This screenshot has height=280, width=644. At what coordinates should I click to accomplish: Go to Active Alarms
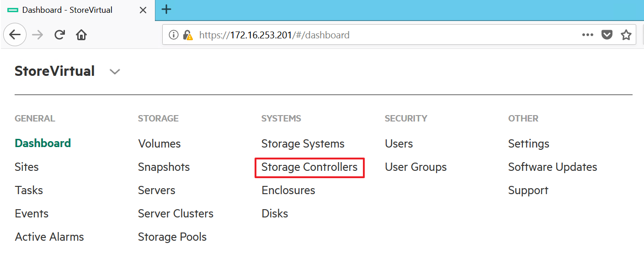pyautogui.click(x=49, y=237)
